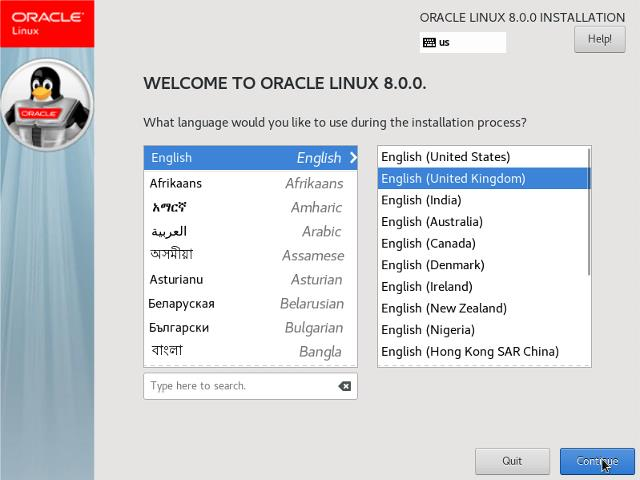Select English (New Zealand) locale
This screenshot has height=480, width=640.
point(482,308)
